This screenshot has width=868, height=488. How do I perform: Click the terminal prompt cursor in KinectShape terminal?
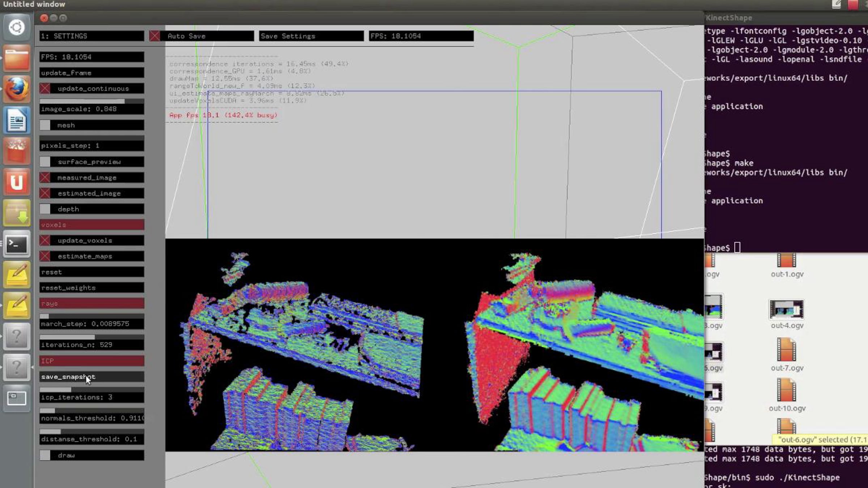(737, 248)
